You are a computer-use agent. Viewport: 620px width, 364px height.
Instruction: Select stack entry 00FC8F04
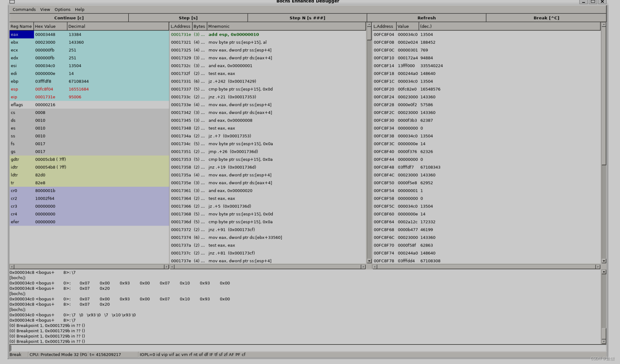(487, 34)
